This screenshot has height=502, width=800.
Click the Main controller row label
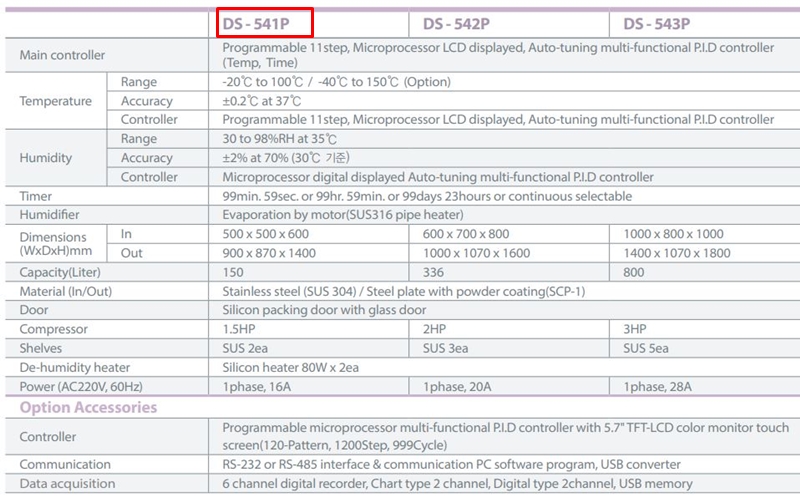[62, 55]
